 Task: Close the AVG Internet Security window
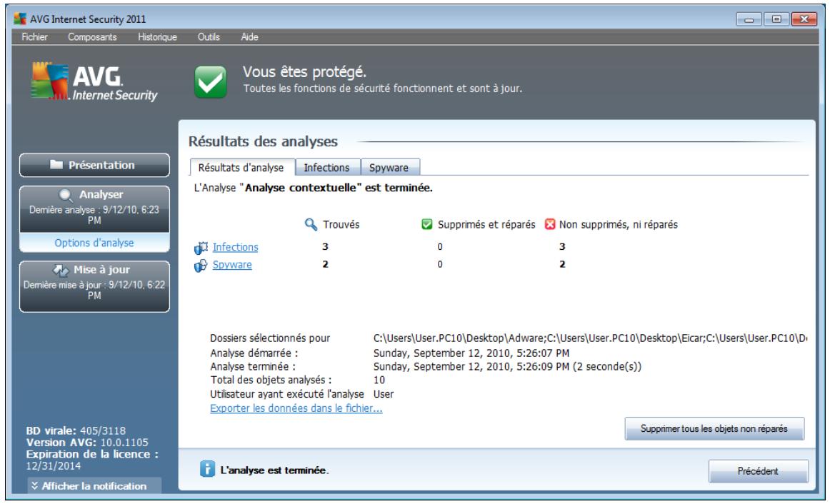point(804,19)
